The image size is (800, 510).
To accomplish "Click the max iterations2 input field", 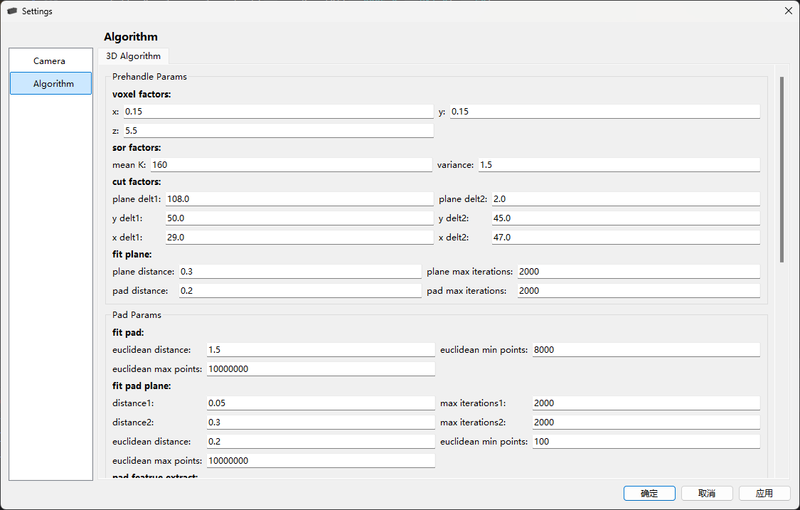I will 645,422.
